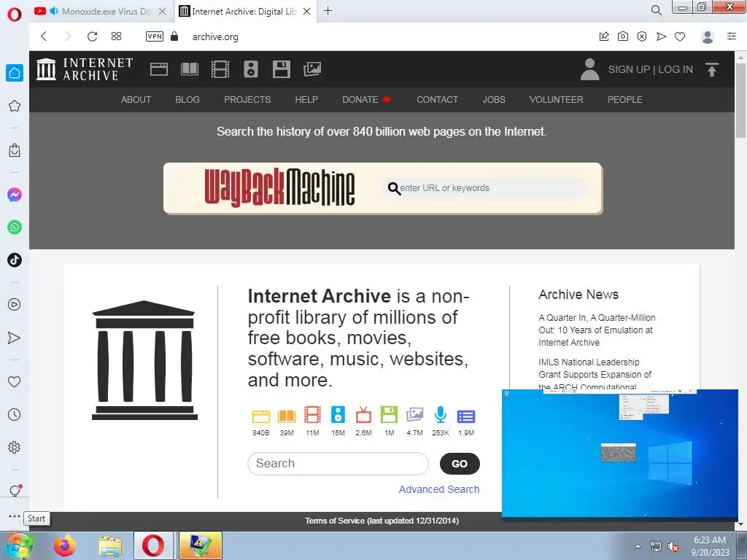
Task: Open the Texts book icon in header
Action: [x=190, y=69]
